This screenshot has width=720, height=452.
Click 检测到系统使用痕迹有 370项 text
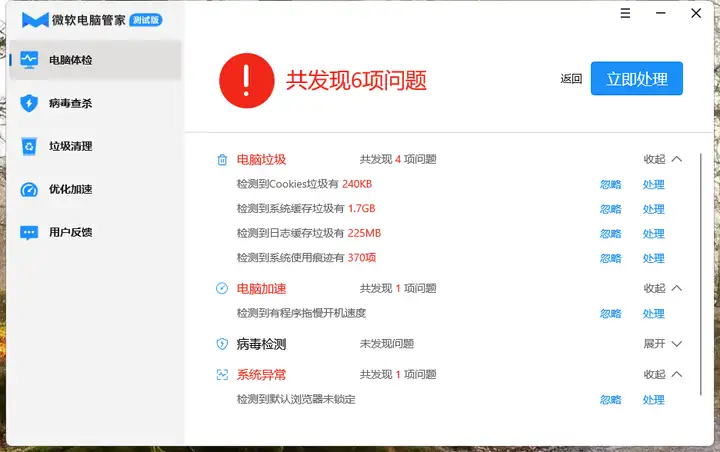(306, 258)
